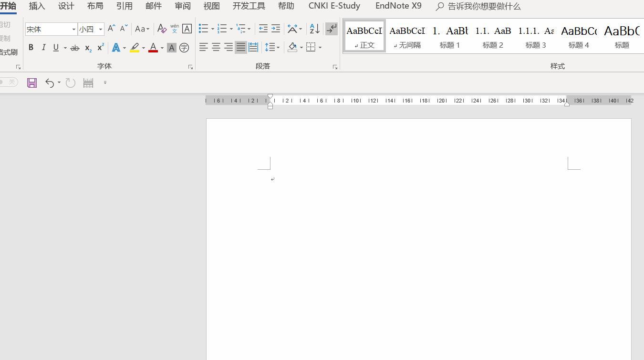Switch to the 插入 ribbon tab
The height and width of the screenshot is (360, 644).
coord(37,6)
